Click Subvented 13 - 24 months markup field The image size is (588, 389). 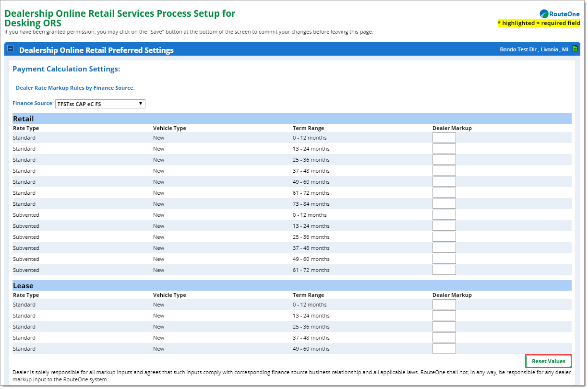[x=444, y=226]
